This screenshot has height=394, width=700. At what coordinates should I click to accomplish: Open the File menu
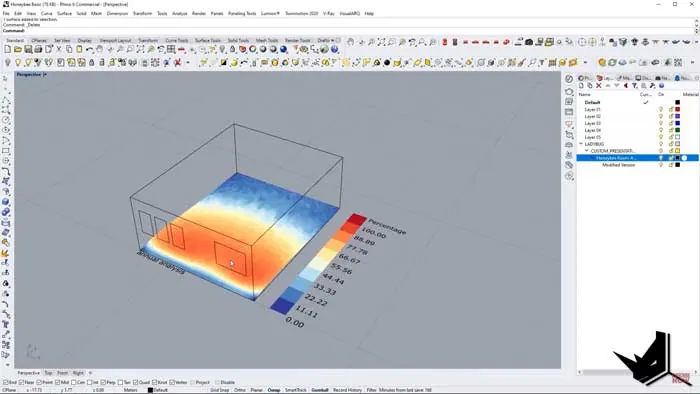[6, 13]
